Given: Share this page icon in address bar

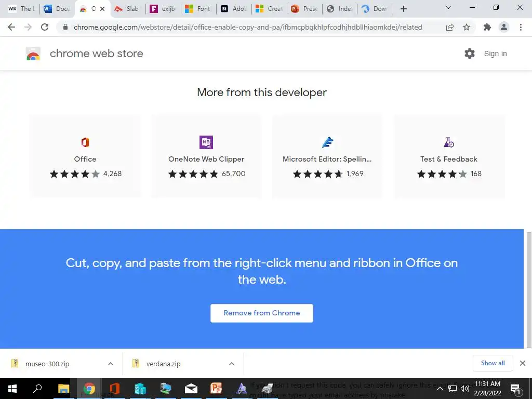Looking at the screenshot, I should 450,27.
